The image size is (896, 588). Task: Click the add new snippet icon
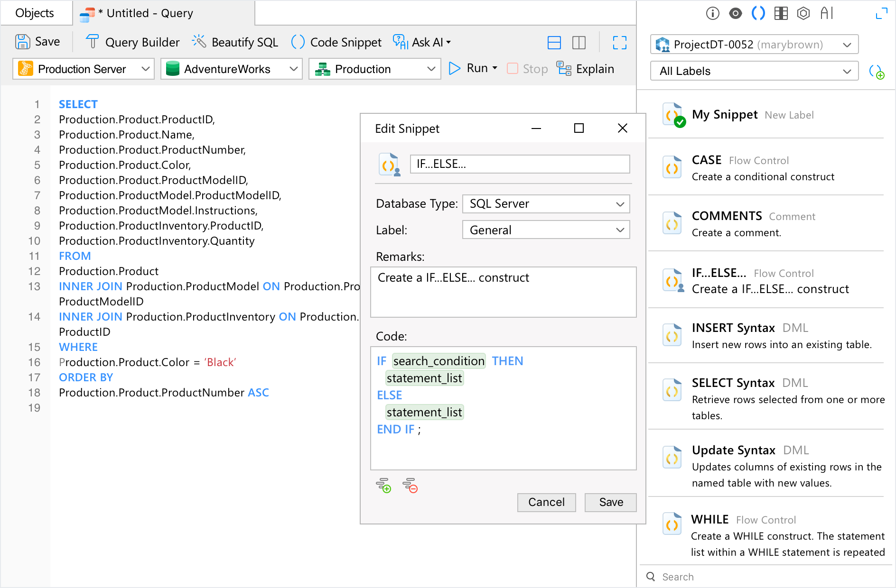pyautogui.click(x=877, y=72)
